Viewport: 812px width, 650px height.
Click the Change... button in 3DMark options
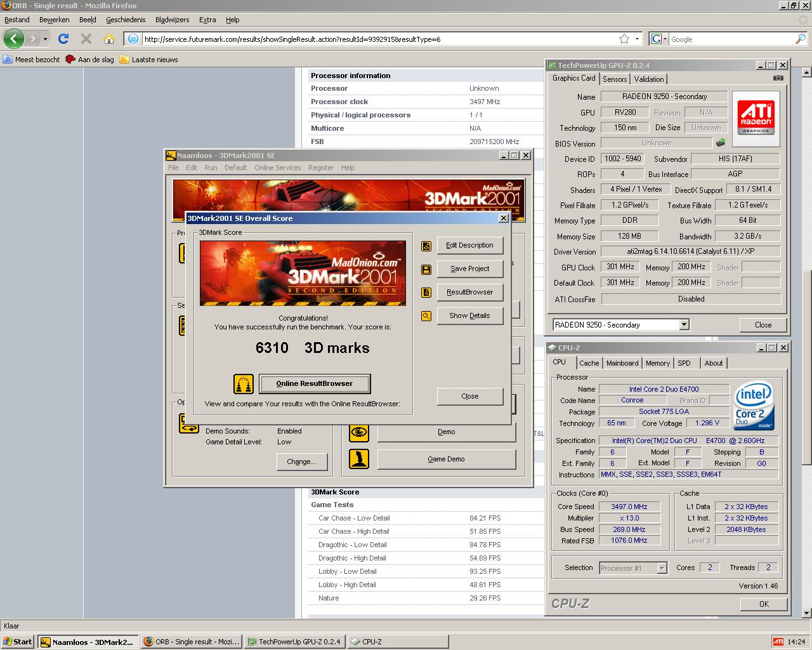coord(301,462)
